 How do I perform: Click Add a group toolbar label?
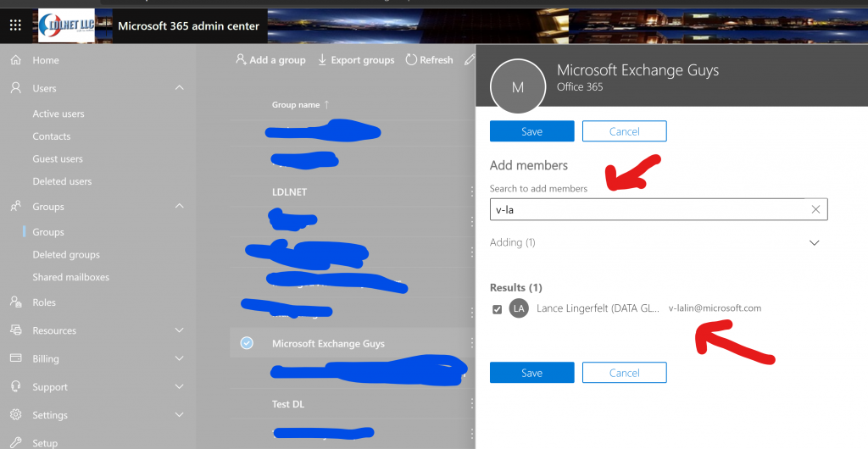(x=277, y=59)
